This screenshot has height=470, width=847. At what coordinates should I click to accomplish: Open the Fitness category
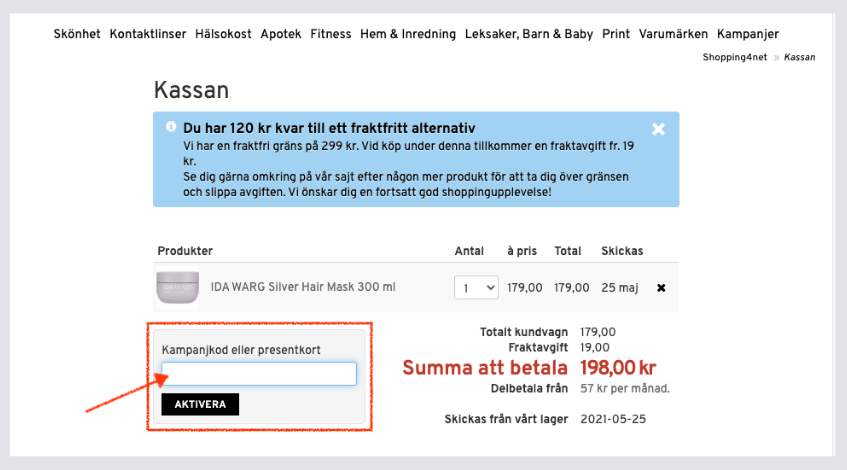[331, 34]
